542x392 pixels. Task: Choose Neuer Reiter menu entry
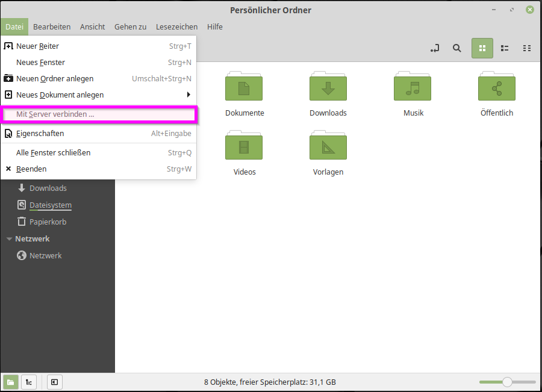pyautogui.click(x=99, y=46)
